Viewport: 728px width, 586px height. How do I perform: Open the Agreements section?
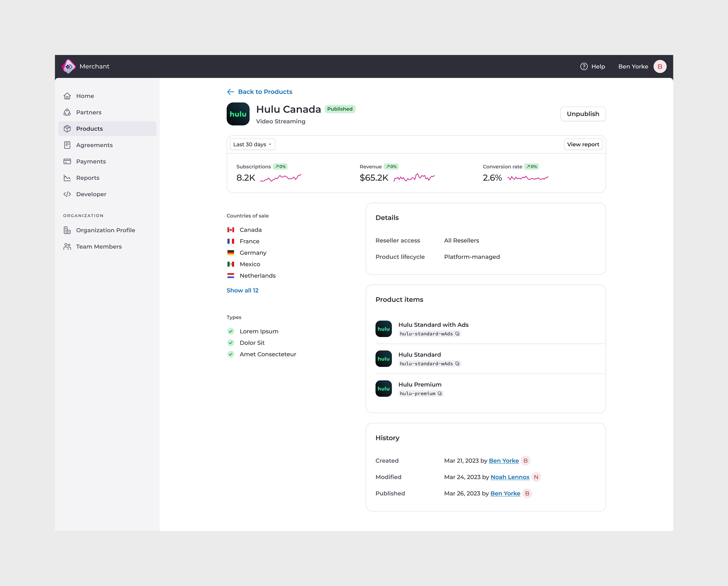(67, 145)
